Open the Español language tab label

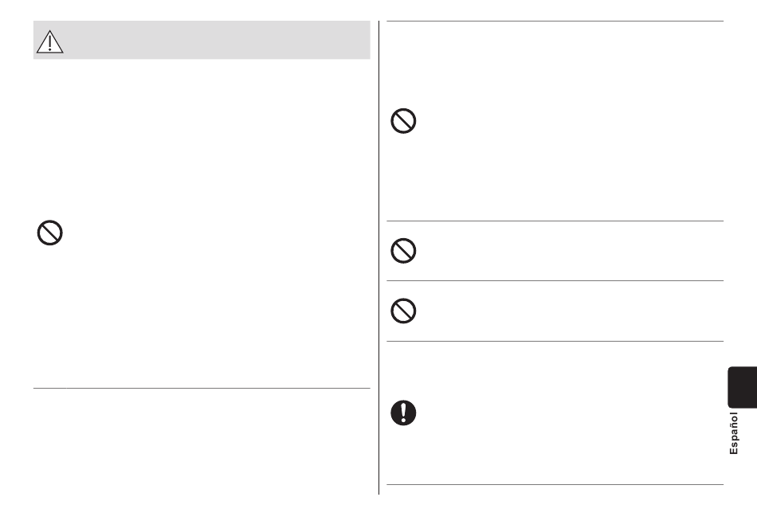733,433
